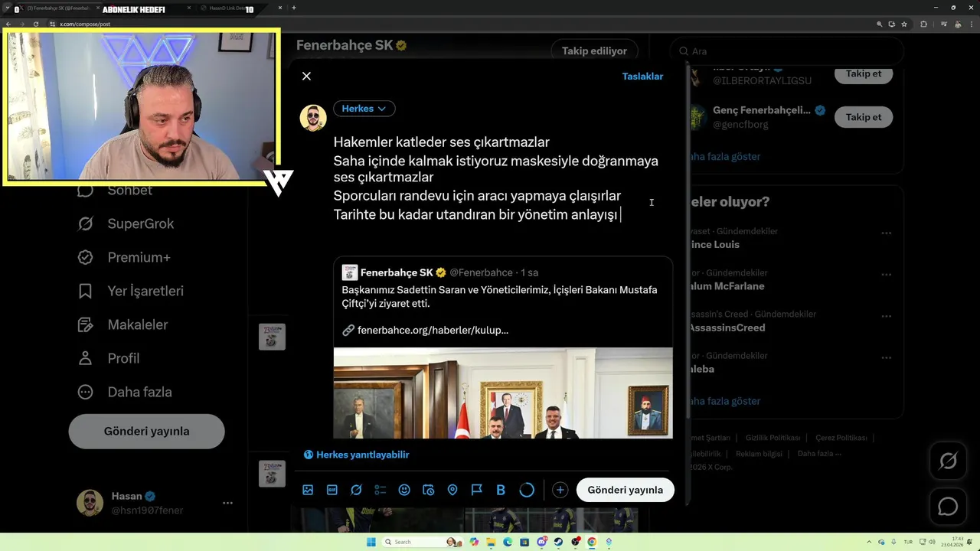Click the quoted post photo thumbnail

click(x=503, y=393)
